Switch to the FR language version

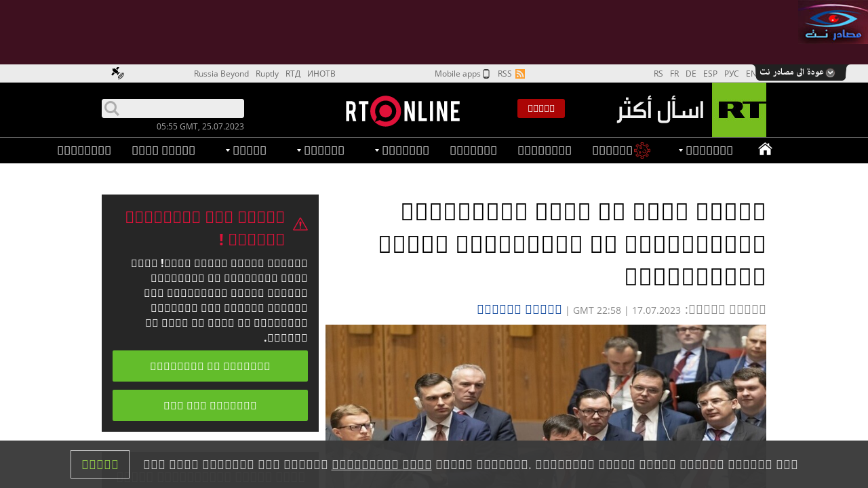click(x=674, y=74)
